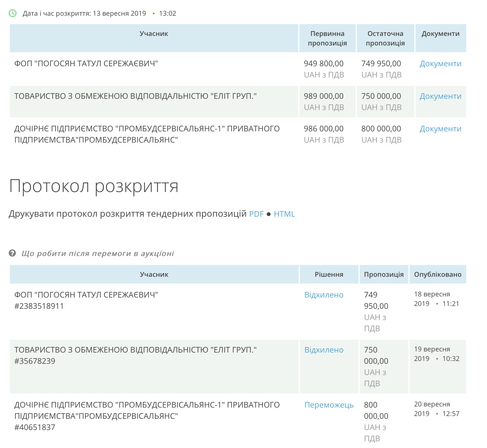Click the question mark help icon

point(12,253)
